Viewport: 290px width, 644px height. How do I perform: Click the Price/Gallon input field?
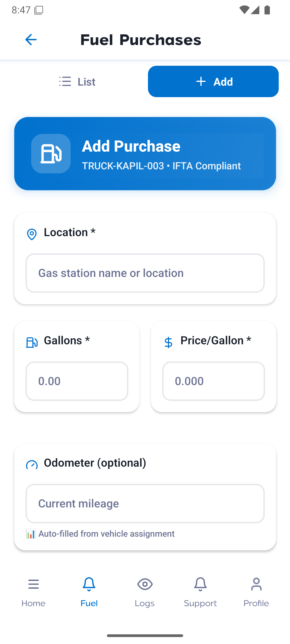pos(213,381)
